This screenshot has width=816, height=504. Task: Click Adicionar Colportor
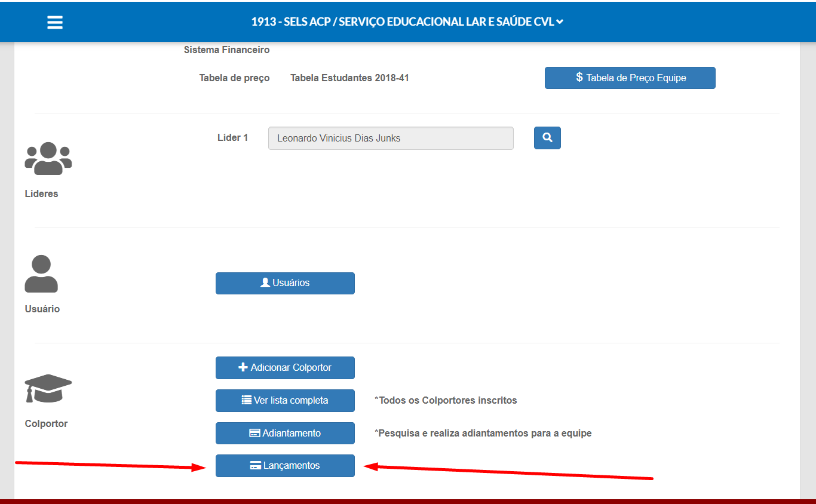coord(285,368)
